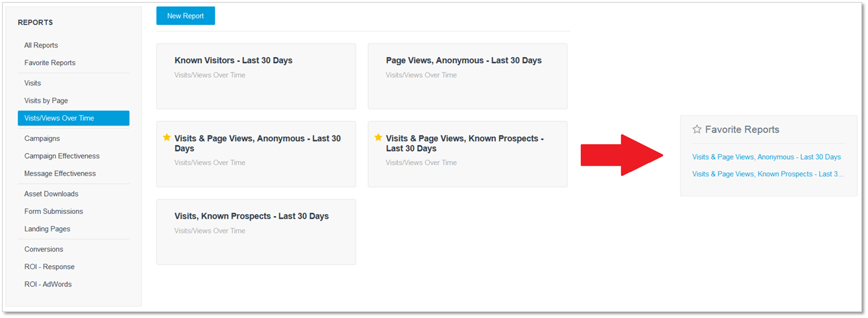Choose Campaign Effectiveness in the sidebar
This screenshot has height=318, width=868.
(x=62, y=156)
